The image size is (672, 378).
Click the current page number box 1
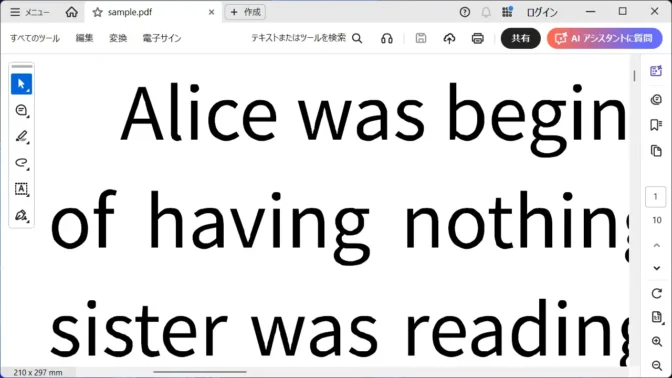click(655, 197)
